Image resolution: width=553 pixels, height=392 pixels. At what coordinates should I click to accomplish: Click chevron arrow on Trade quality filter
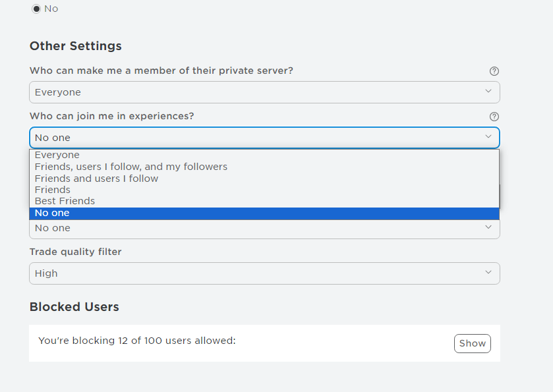point(488,273)
